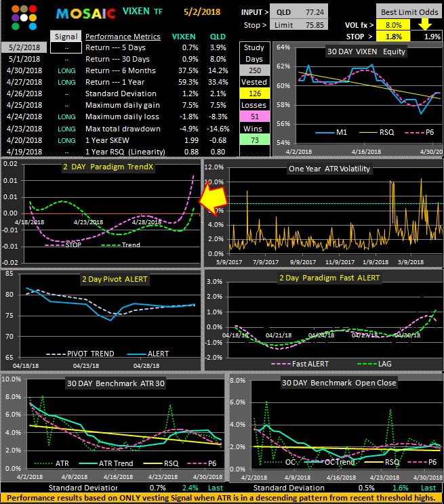
Task: Click the 1.9% value beside STOP
Action: tap(432, 37)
